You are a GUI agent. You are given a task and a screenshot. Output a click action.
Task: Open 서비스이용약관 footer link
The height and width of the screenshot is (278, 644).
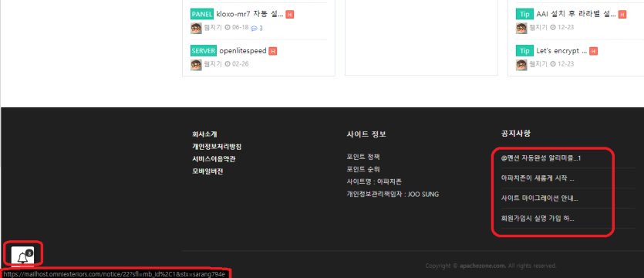[x=214, y=159]
